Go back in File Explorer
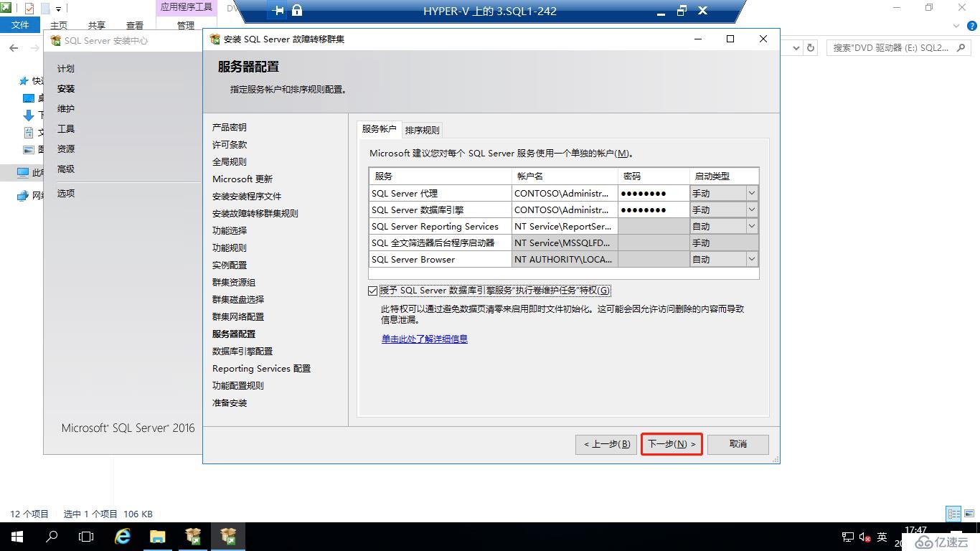Screen dimensions: 980x551 (x=14, y=48)
